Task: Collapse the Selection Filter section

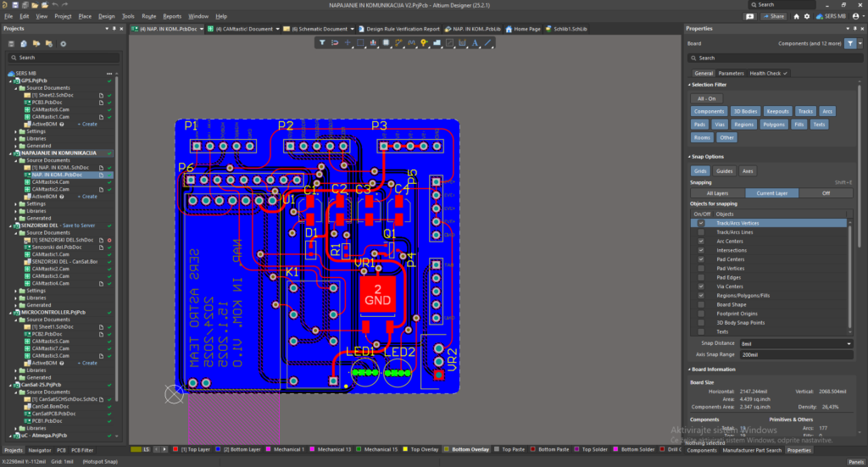Action: [688, 85]
